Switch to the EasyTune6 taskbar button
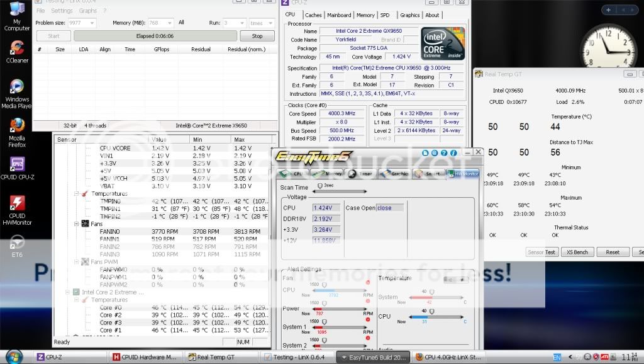 click(374, 357)
